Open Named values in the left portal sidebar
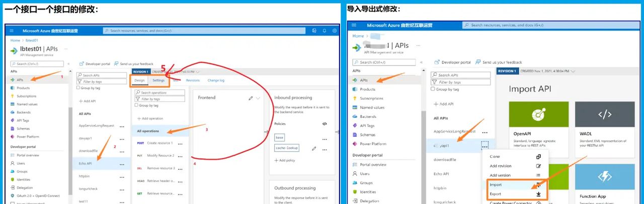The image size is (644, 204). point(27,104)
